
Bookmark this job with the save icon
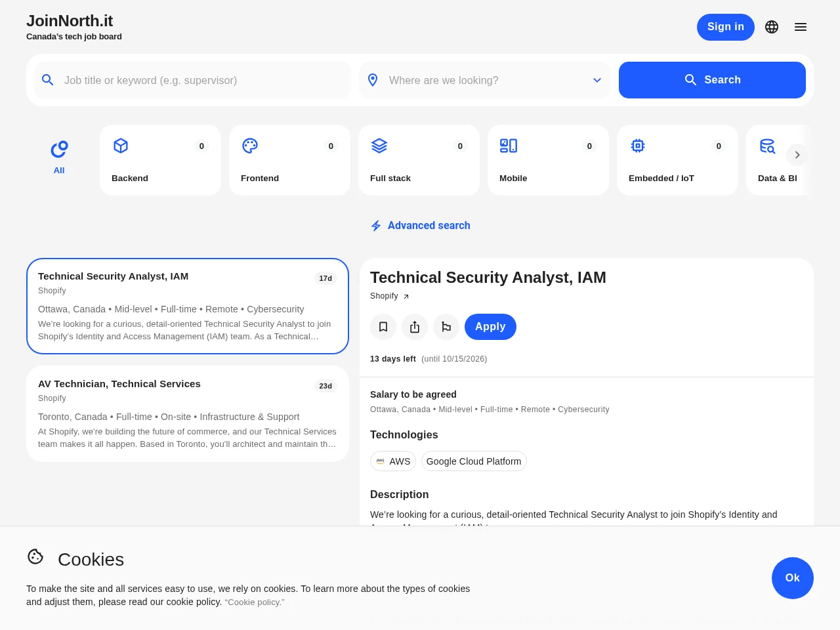[383, 327]
